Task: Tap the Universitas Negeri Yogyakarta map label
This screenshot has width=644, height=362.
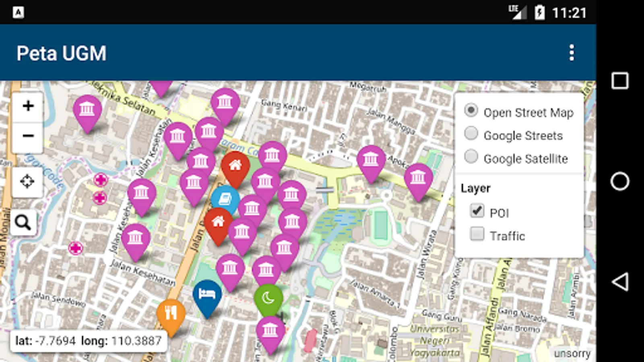Action: coord(435,341)
